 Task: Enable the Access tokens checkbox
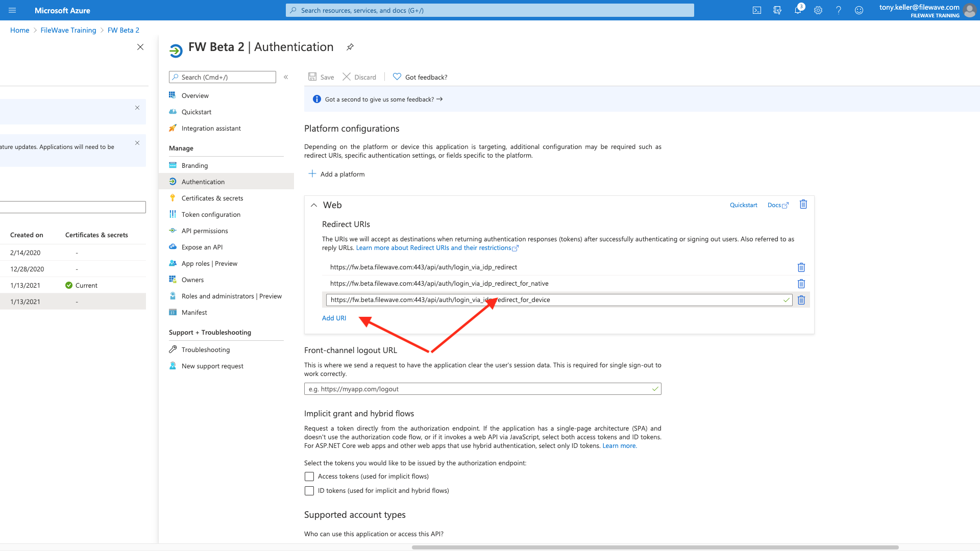(309, 477)
